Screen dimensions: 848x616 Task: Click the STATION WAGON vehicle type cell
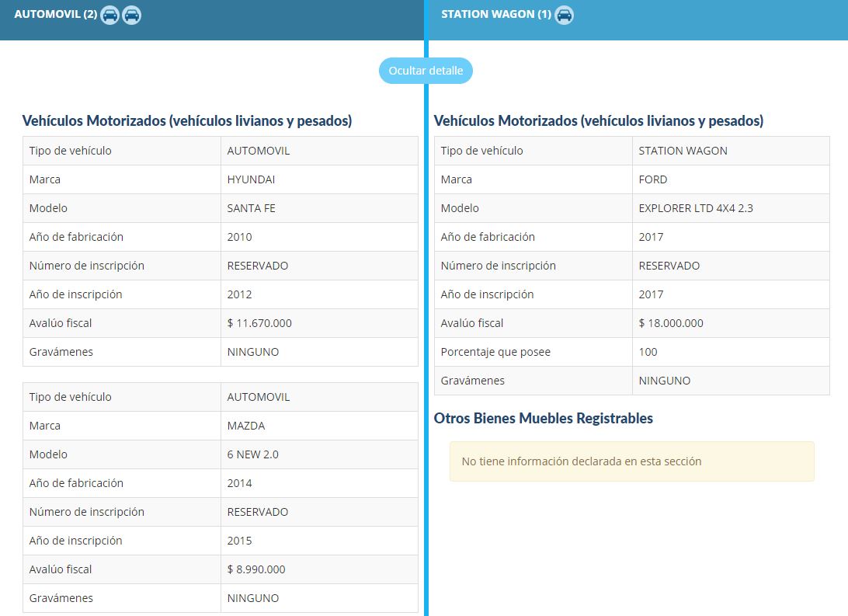pos(731,151)
